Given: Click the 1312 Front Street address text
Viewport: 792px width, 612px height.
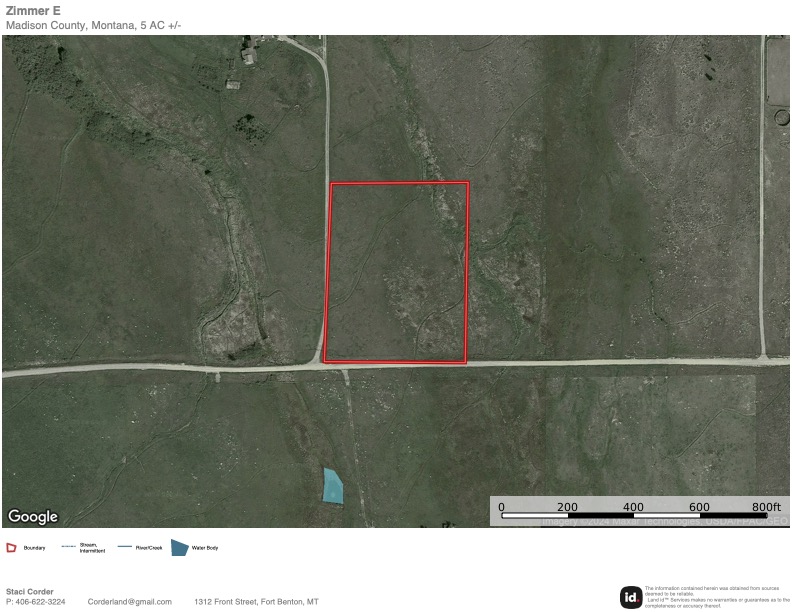Looking at the screenshot, I should (257, 602).
